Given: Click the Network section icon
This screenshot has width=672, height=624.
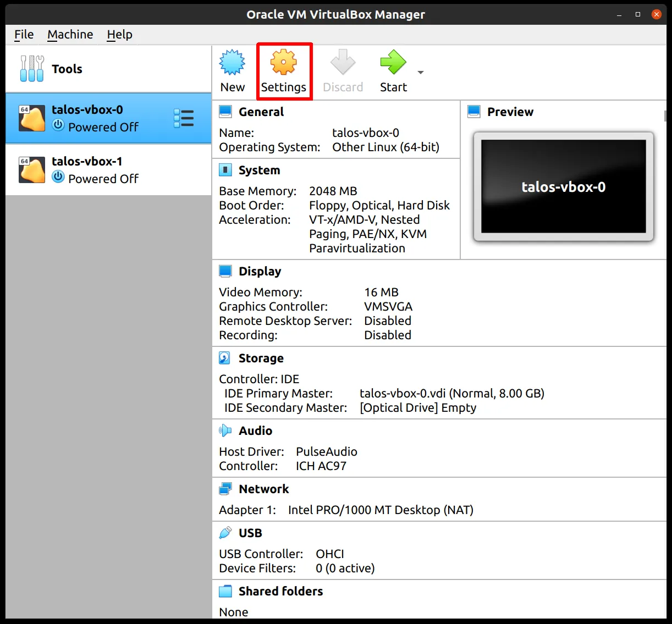Looking at the screenshot, I should pos(225,489).
